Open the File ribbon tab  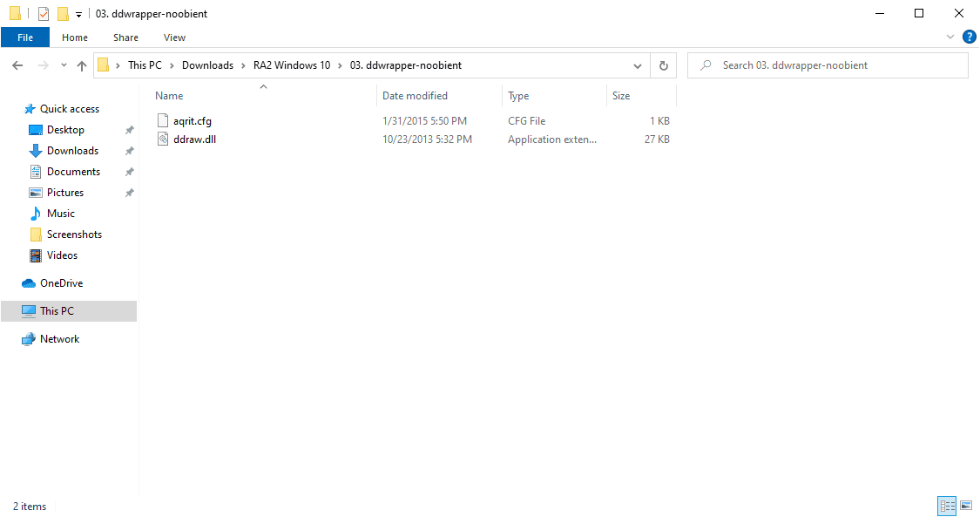[25, 37]
